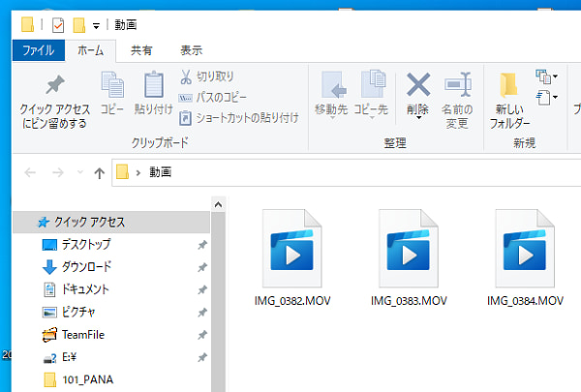This screenshot has height=392, width=581.
Task: Select Cut (切り取り) scissors command
Action: pos(207,76)
